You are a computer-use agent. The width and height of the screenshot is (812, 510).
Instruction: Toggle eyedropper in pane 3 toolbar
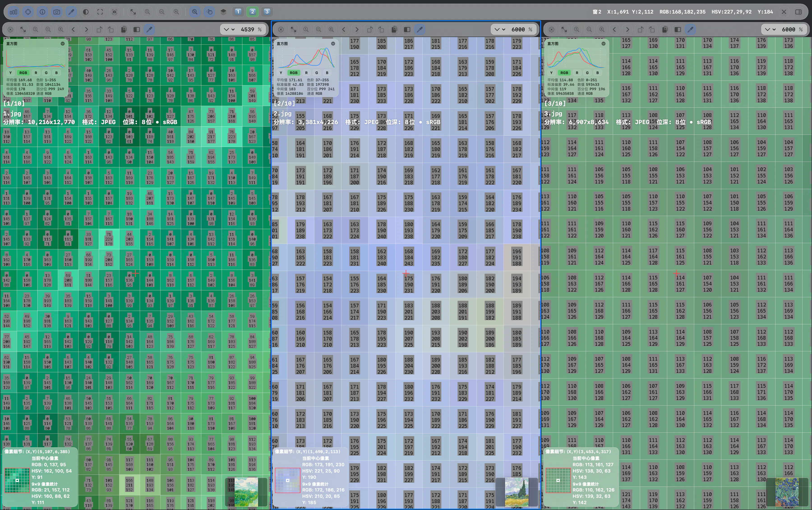pos(690,29)
